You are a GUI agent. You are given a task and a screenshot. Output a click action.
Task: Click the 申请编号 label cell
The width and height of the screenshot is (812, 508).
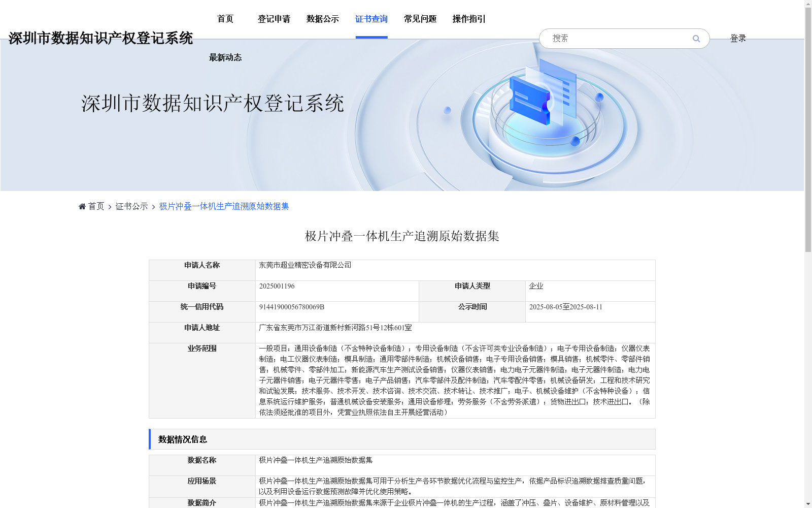[202, 291]
